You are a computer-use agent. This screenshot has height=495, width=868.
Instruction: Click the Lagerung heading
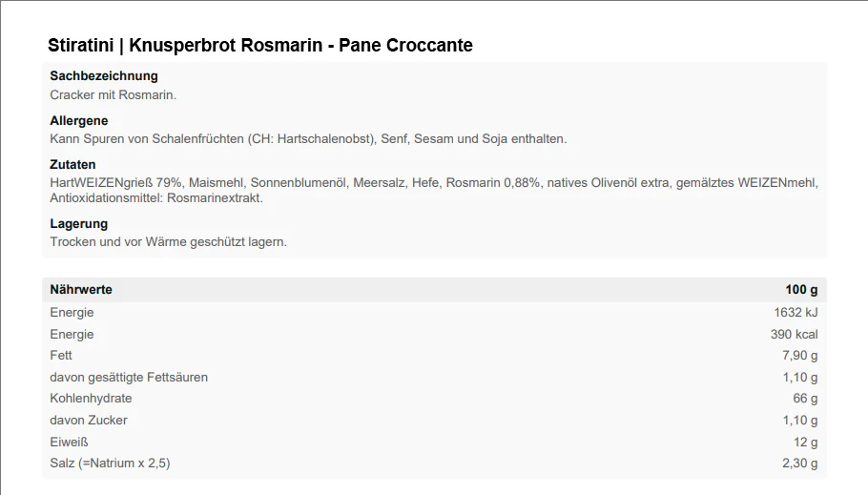(79, 224)
